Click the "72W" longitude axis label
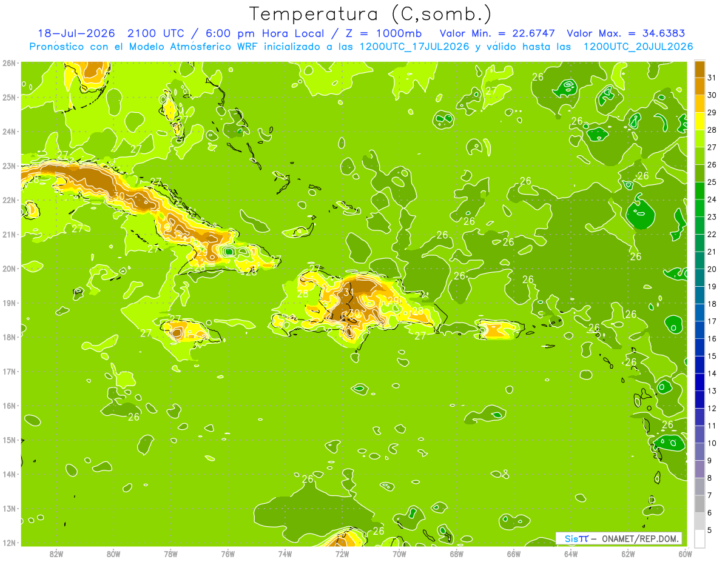Screen dimensions: 728x562 click(x=342, y=554)
